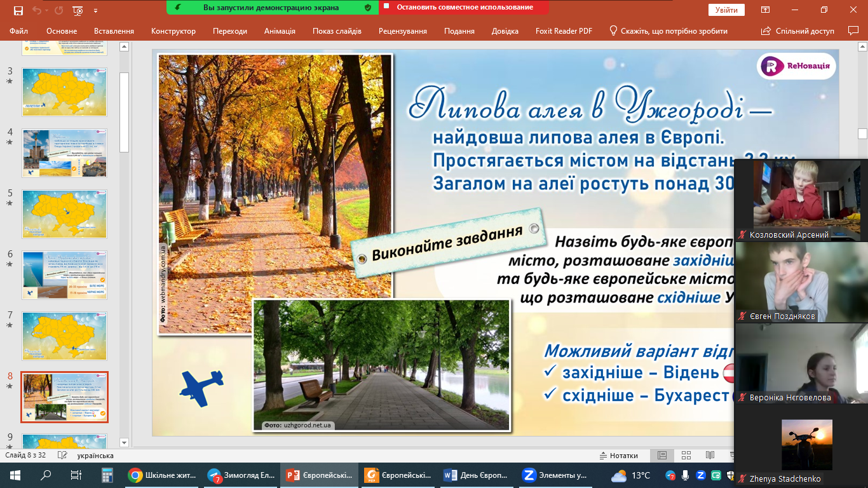Switch to the Показ слайдів tab
The image size is (868, 488).
pyautogui.click(x=337, y=30)
